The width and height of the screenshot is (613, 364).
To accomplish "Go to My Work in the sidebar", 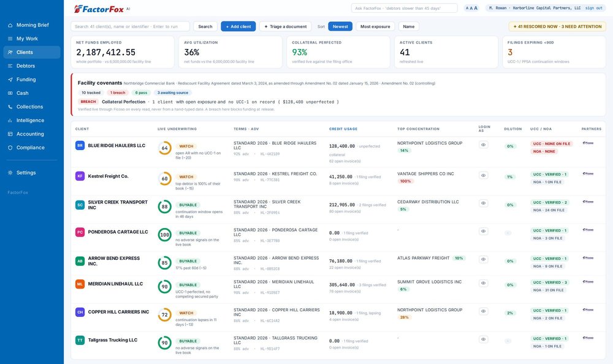I will pos(32,39).
